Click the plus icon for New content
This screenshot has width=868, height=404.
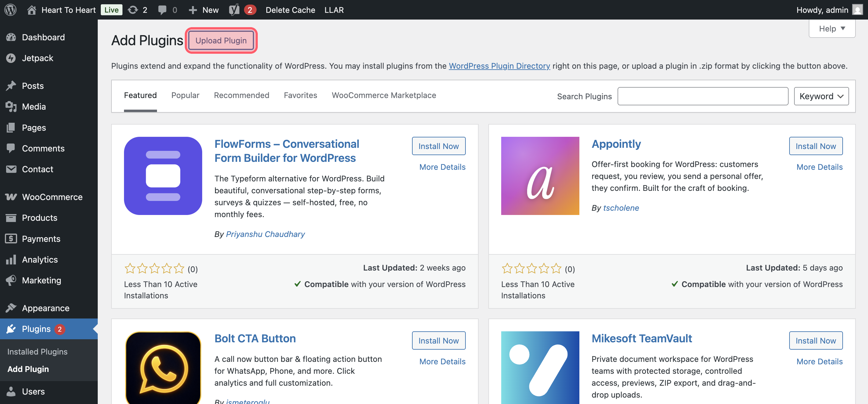click(x=193, y=10)
